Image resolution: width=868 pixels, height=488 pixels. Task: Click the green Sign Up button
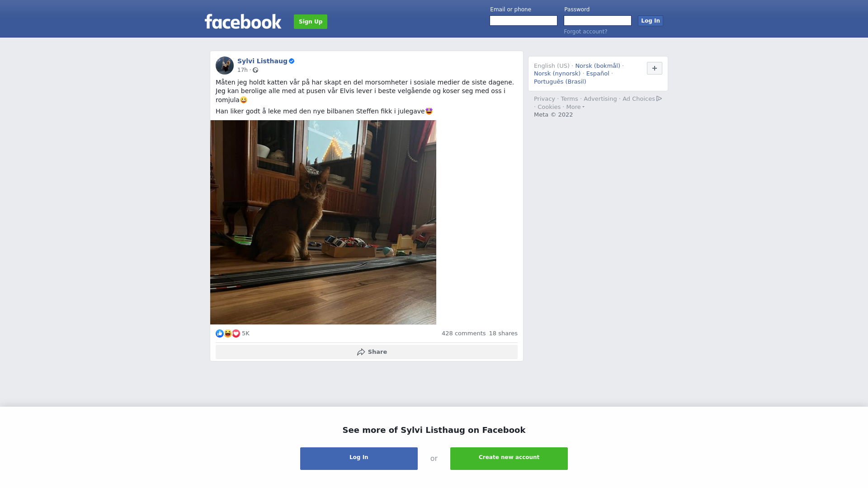311,22
